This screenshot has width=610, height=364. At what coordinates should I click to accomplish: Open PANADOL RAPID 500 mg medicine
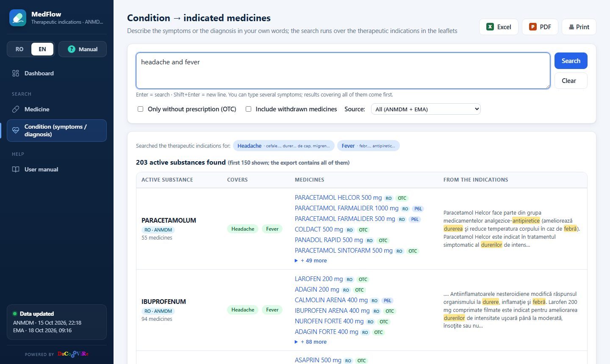pos(329,240)
